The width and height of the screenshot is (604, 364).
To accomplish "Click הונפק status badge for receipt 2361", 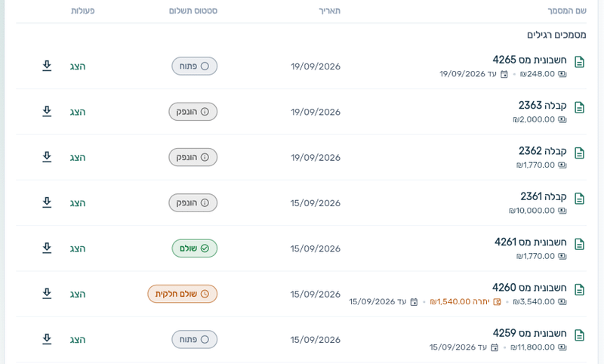I will (x=193, y=202).
